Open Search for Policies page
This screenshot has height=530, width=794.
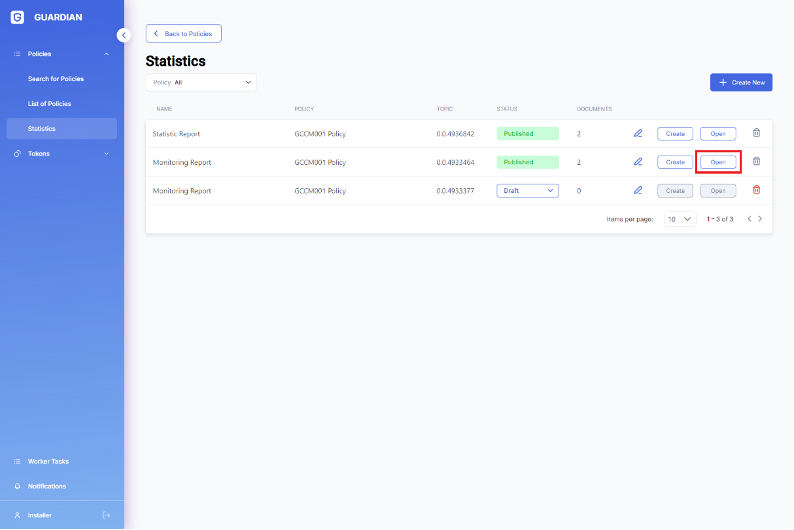[56, 79]
